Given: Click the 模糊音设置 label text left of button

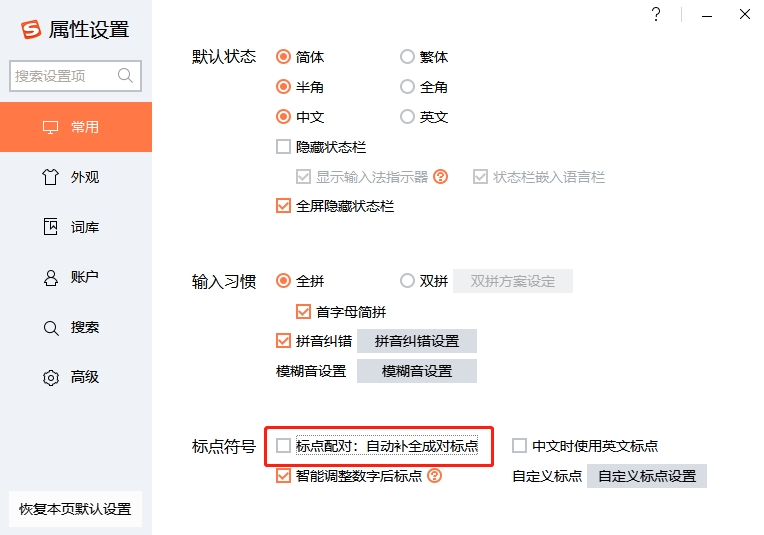Looking at the screenshot, I should tap(311, 371).
